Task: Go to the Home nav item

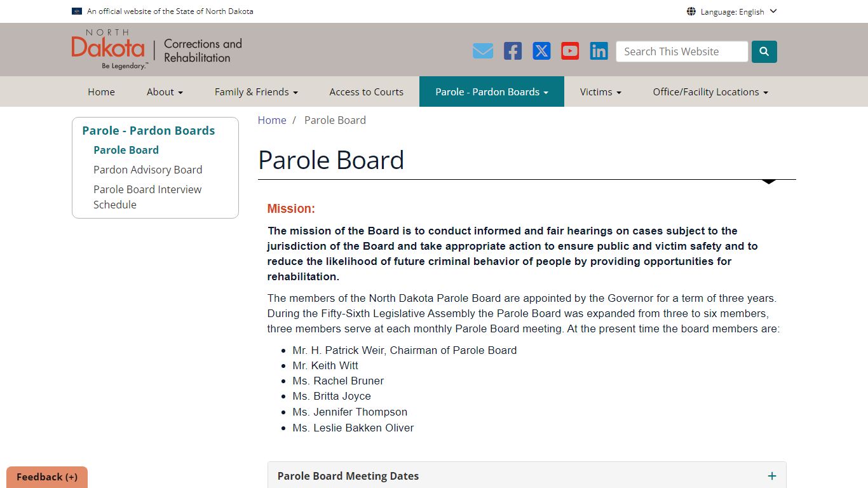Action: coord(101,91)
